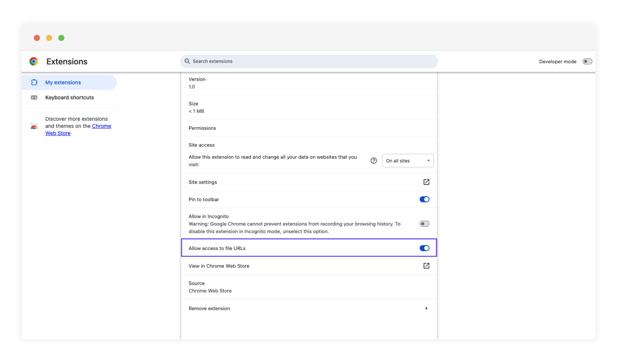Click the Chrome Web Store rainbow icon
This screenshot has height=364, width=617.
pos(34,126)
